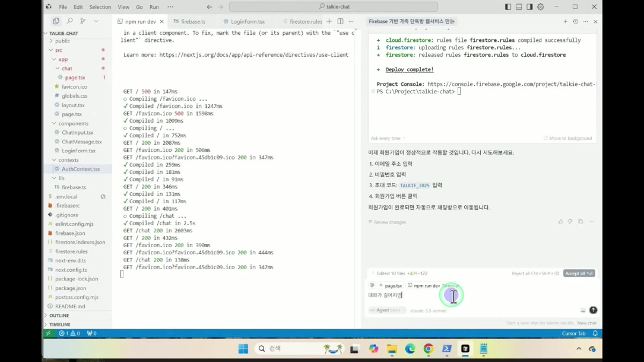Toggle the primary side bar layout icon
Viewport: 644px width, 362px height.
pyautogui.click(x=508, y=7)
